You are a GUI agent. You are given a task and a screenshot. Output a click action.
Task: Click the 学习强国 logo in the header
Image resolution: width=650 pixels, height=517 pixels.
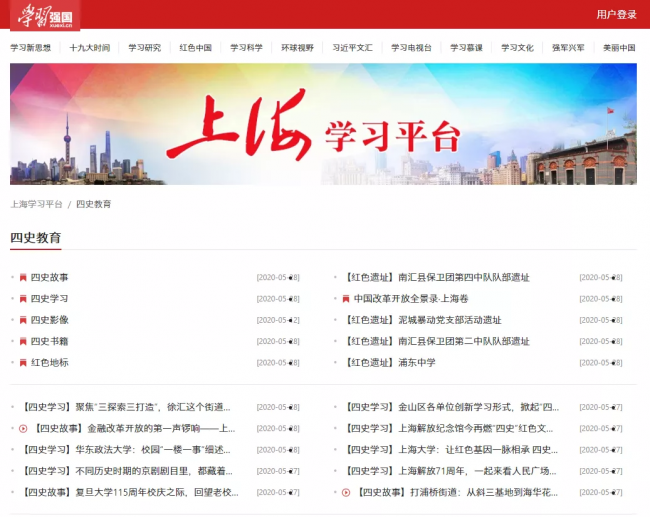click(x=45, y=15)
